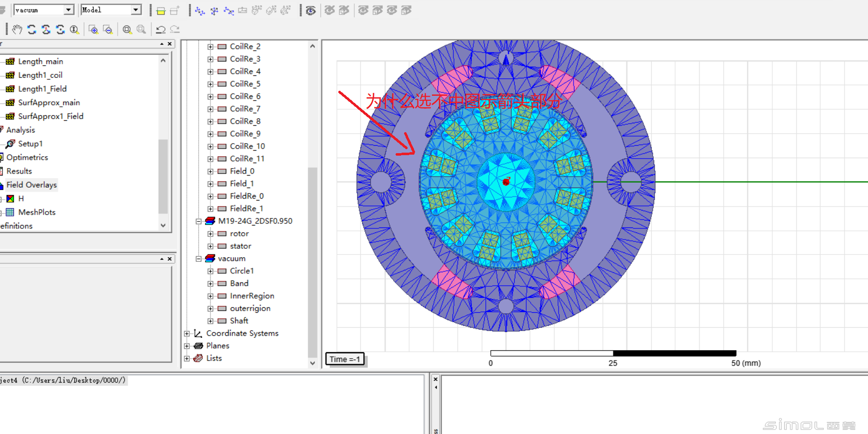Viewport: 868px width, 434px height.
Task: Select Setup1 under Analysis
Action: pyautogui.click(x=30, y=144)
